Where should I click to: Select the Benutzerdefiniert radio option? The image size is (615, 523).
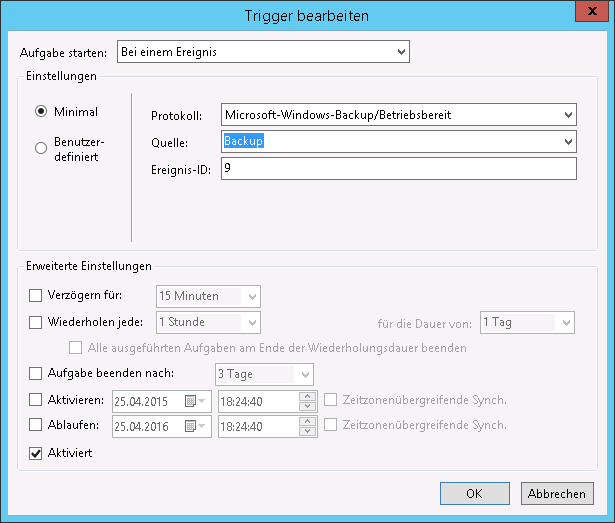[x=41, y=149]
